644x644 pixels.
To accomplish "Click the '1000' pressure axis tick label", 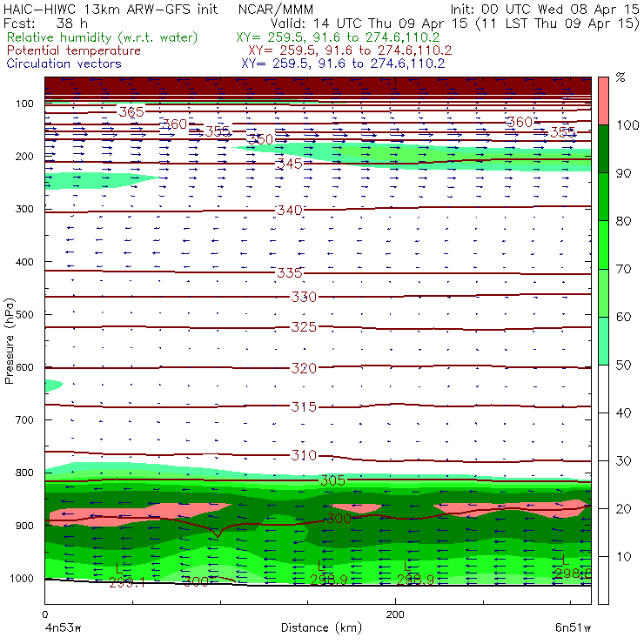I will [22, 578].
